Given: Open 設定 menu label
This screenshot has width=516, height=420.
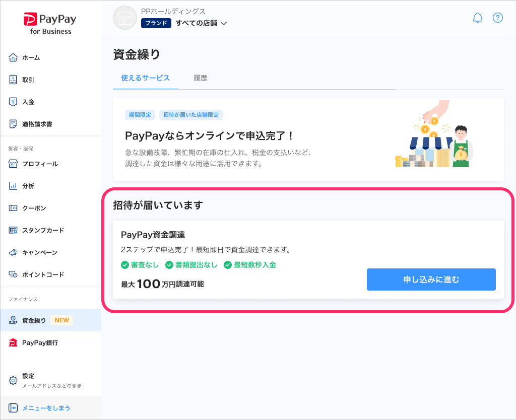Looking at the screenshot, I should pyautogui.click(x=28, y=376).
